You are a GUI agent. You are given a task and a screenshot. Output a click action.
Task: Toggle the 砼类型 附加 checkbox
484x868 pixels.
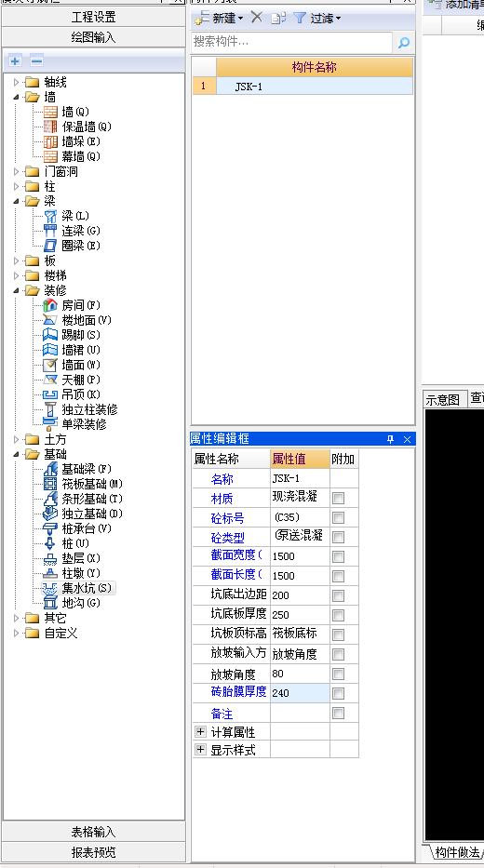(339, 537)
